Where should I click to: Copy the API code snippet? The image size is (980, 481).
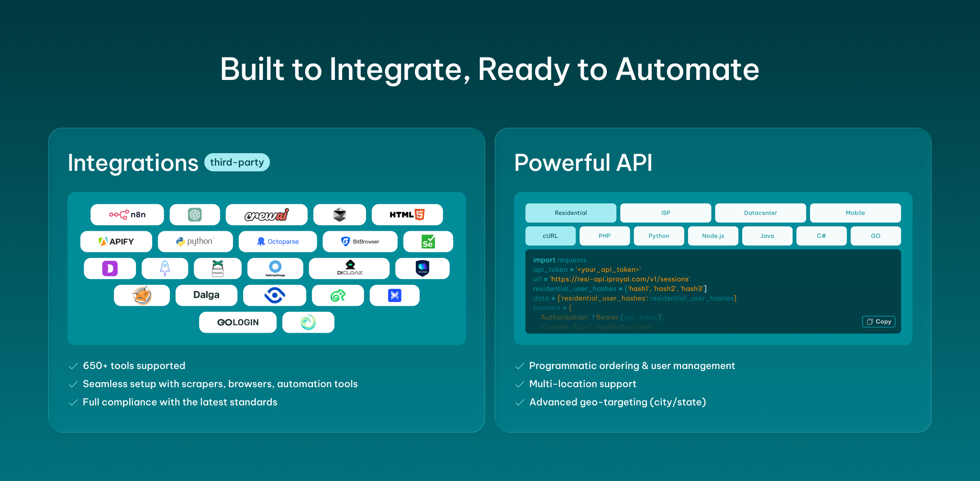tap(879, 322)
